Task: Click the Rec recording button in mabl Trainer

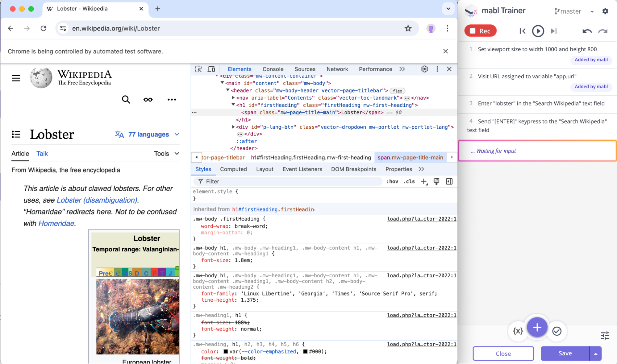Action: [480, 31]
